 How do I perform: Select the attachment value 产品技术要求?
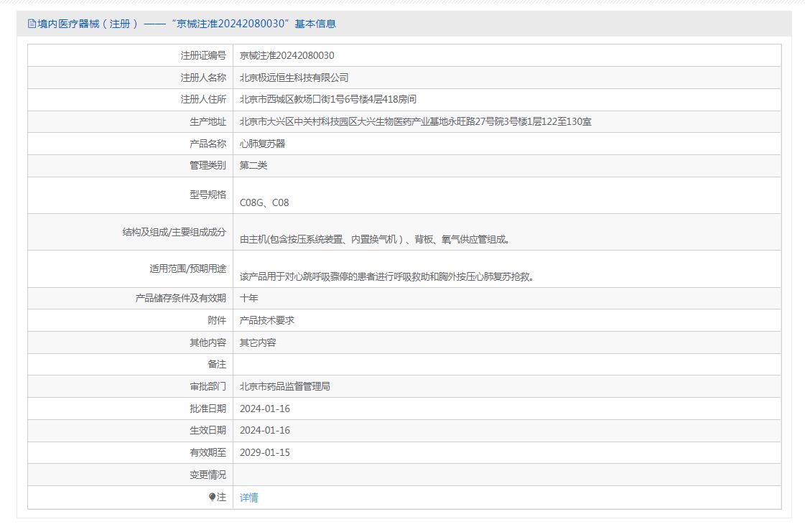coord(267,320)
